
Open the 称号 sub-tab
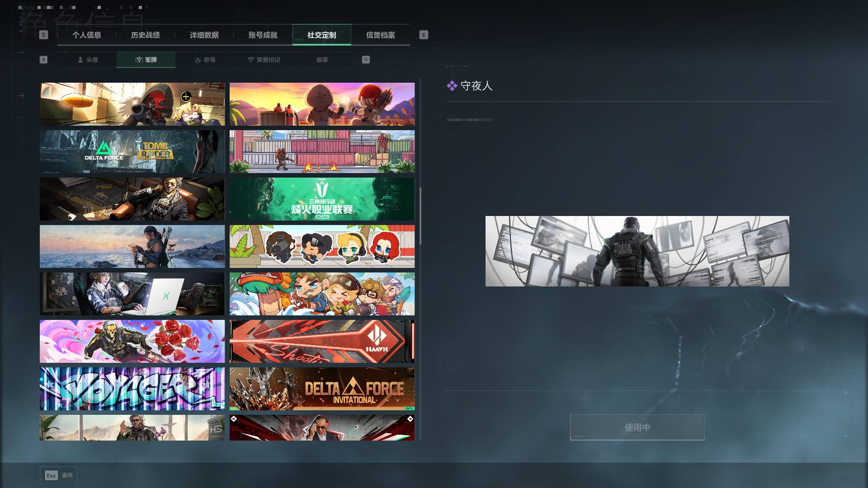pyautogui.click(x=205, y=60)
